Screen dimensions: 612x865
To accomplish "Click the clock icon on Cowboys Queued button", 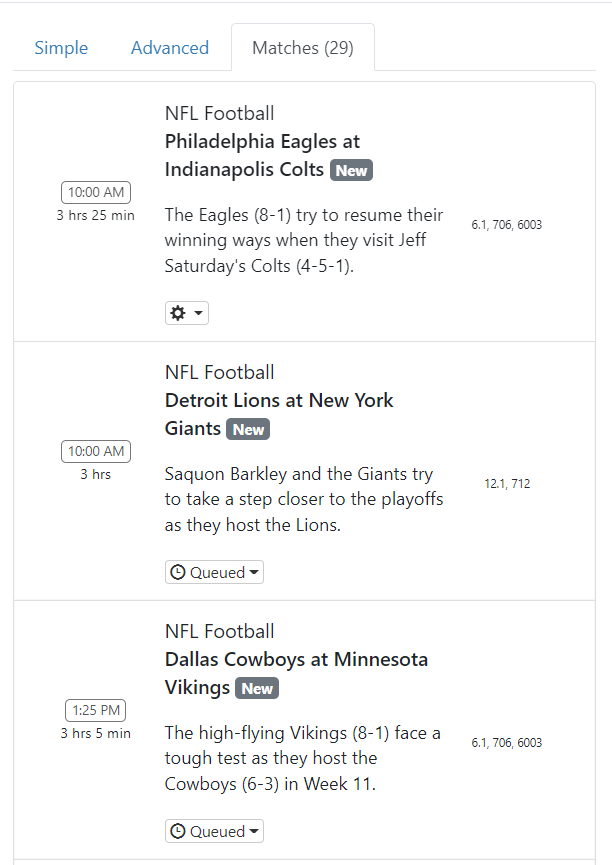I will tap(178, 832).
